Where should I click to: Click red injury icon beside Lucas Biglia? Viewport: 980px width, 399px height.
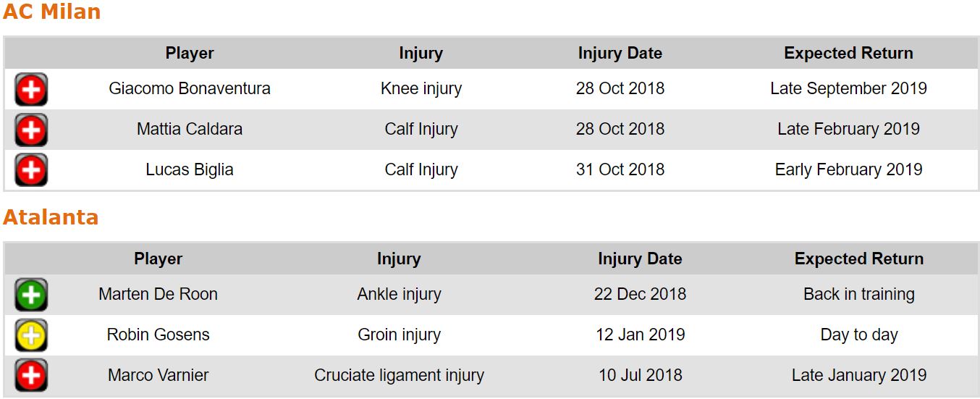31,171
